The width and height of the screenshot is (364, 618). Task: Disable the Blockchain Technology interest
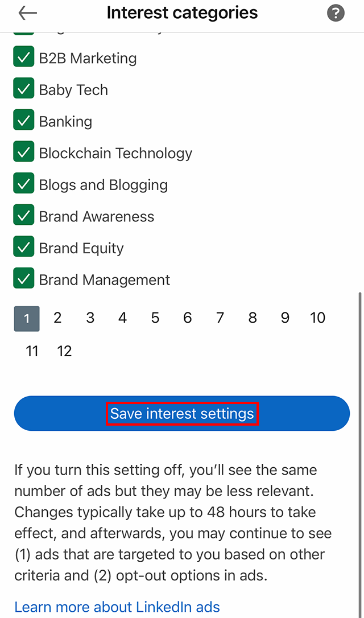click(x=23, y=152)
